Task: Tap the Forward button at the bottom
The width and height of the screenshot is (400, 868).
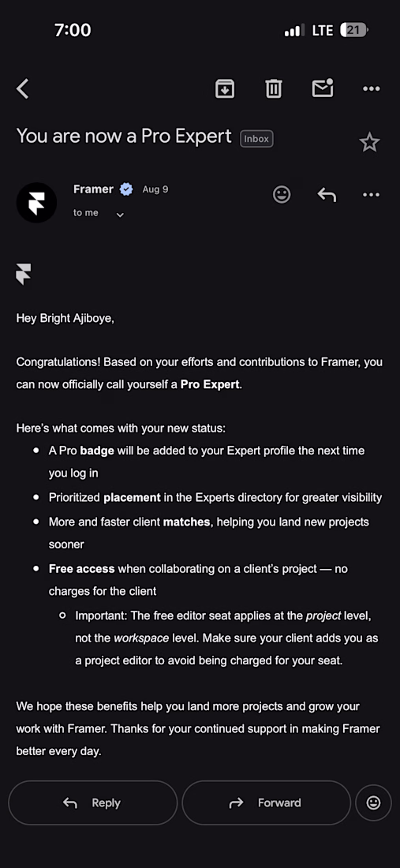Action: [x=266, y=803]
